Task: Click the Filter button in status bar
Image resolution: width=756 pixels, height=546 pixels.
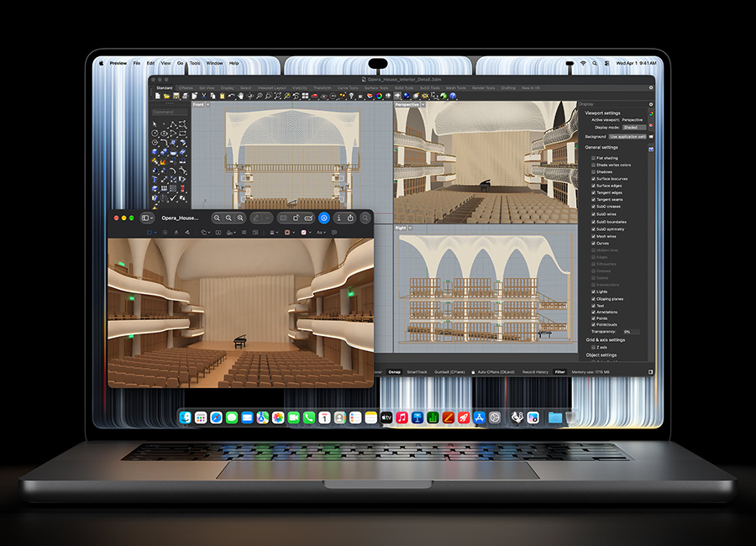Action: click(559, 372)
